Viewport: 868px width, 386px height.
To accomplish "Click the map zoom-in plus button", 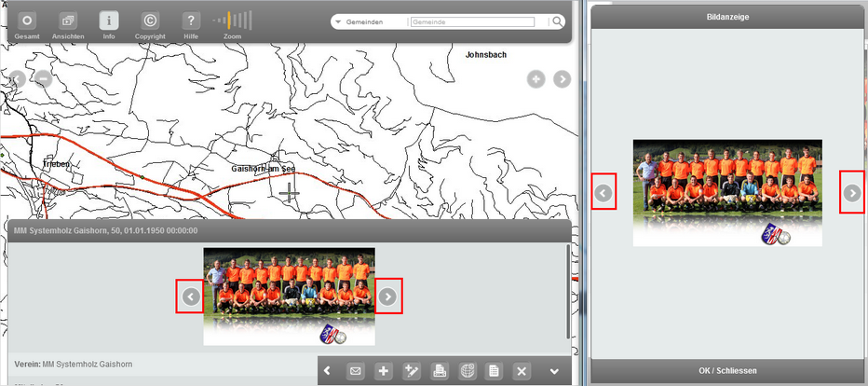I will 536,79.
